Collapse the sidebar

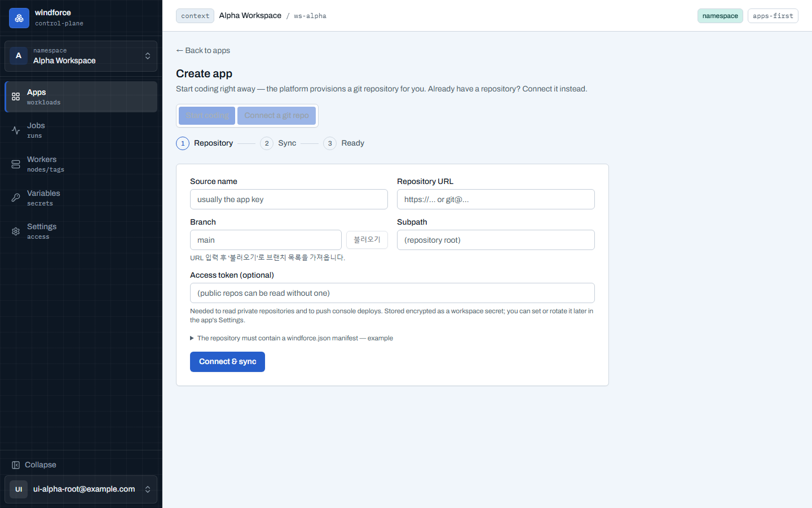coord(81,465)
